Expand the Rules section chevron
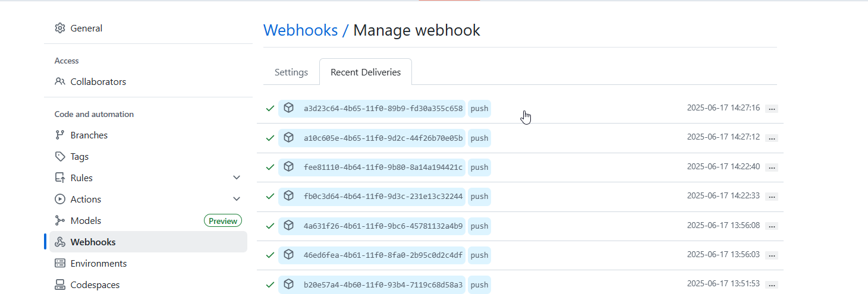 [237, 178]
